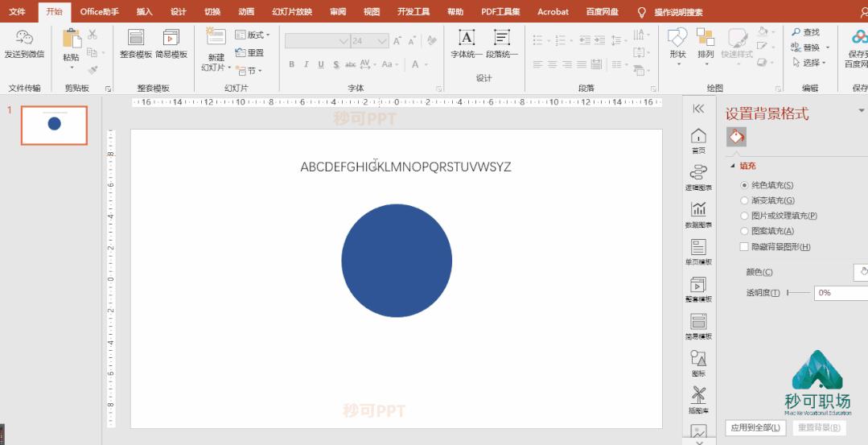
Task: Click the 应用到全部 apply to all button
Action: [x=755, y=427]
